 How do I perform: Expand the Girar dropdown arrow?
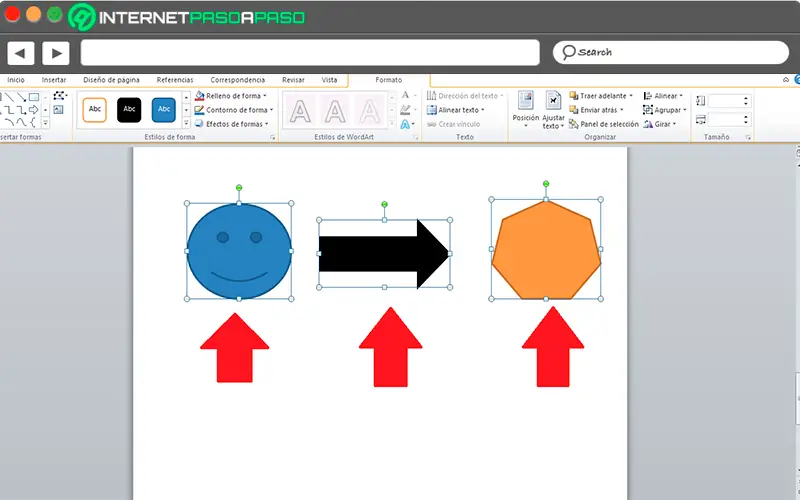pyautogui.click(x=674, y=124)
